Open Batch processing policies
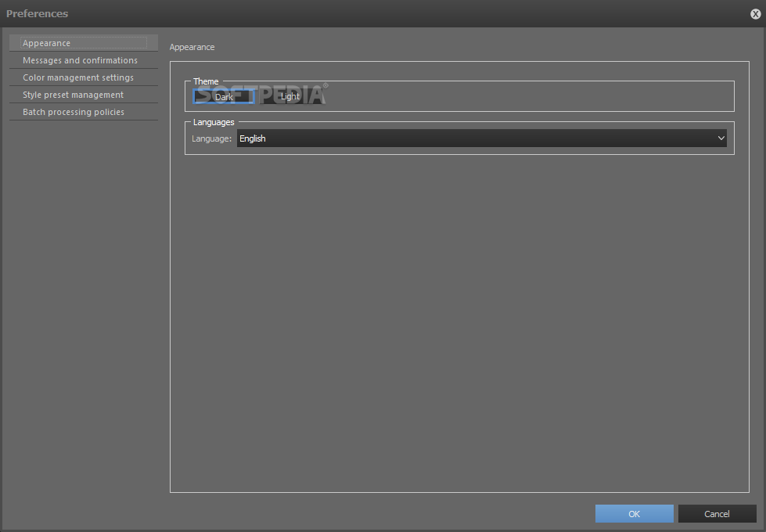The image size is (766, 532). (x=84, y=112)
